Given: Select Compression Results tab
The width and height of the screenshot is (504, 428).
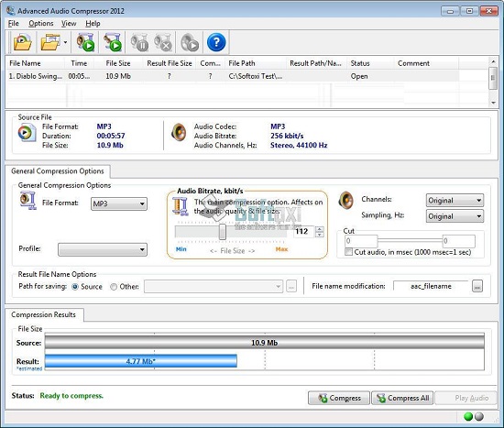Looking at the screenshot, I should [44, 314].
